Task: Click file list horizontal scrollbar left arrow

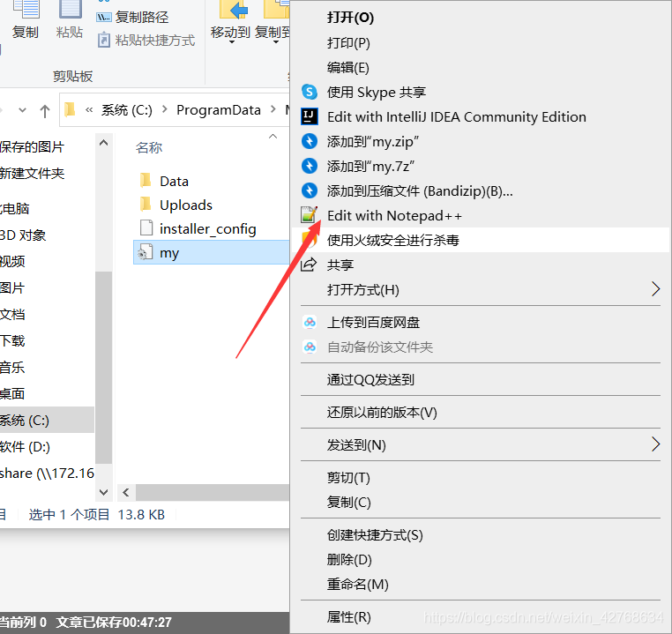Action: click(x=126, y=493)
